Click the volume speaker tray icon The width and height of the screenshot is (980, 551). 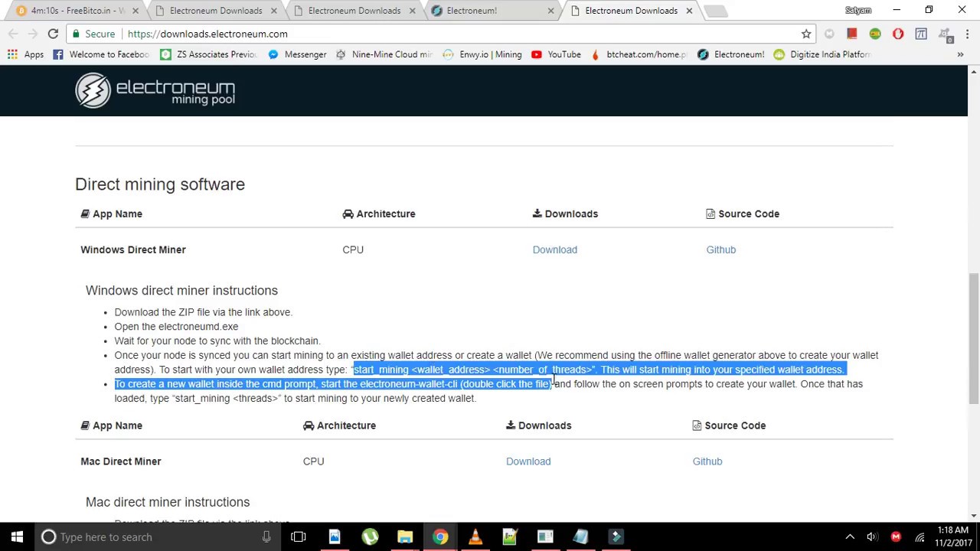(872, 536)
